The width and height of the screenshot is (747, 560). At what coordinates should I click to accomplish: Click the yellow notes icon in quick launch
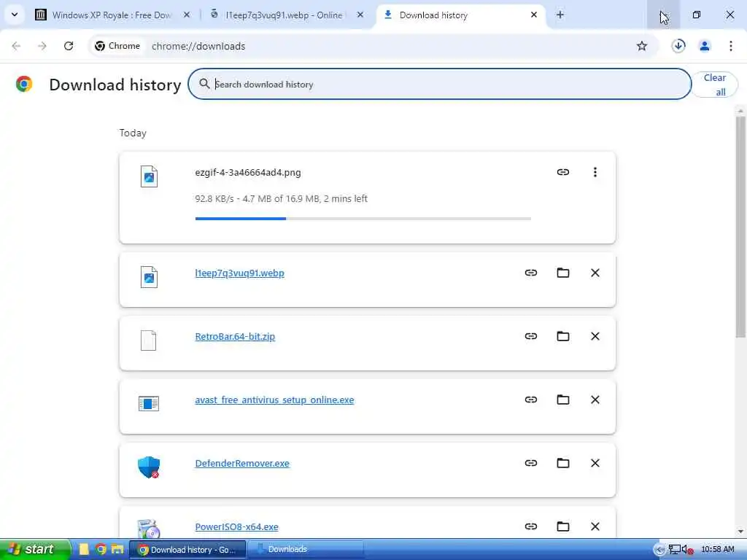tap(85, 549)
